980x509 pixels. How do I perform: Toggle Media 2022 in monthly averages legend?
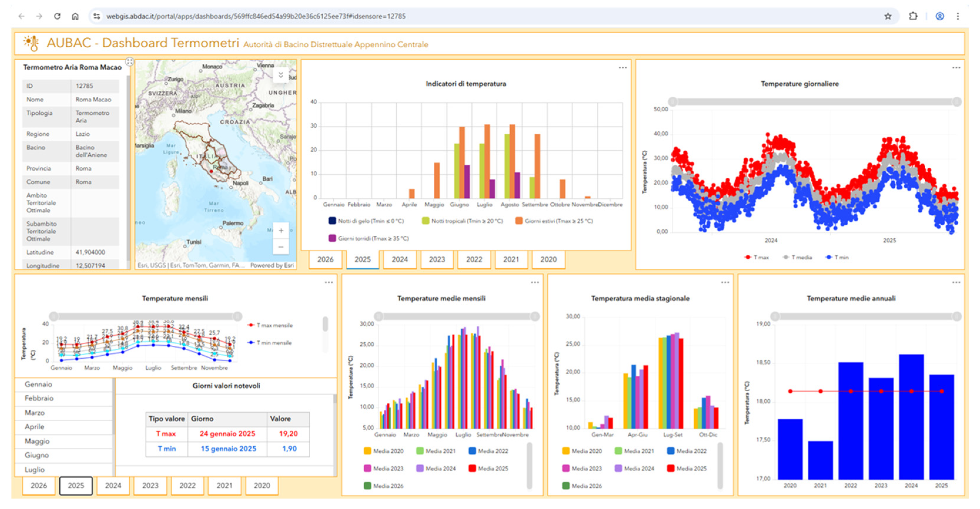coord(488,451)
